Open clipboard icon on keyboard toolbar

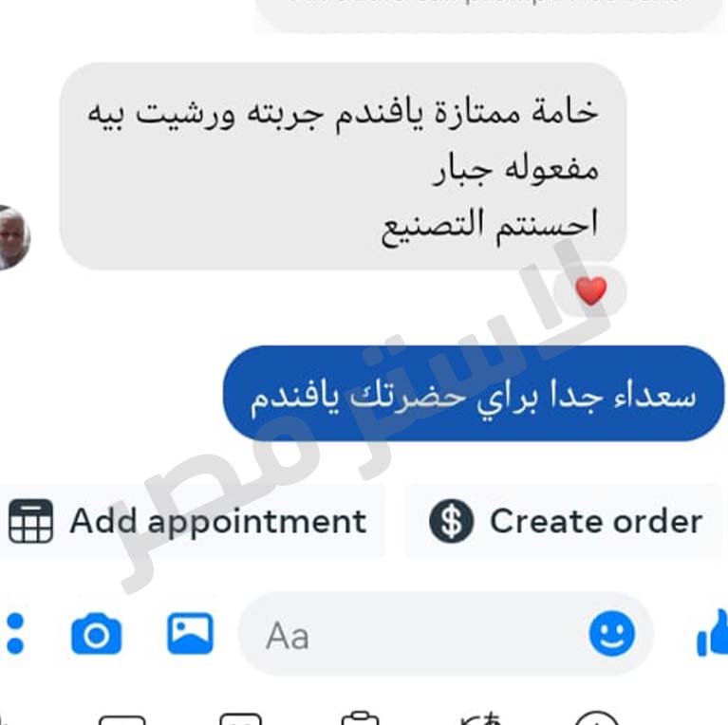tap(361, 717)
